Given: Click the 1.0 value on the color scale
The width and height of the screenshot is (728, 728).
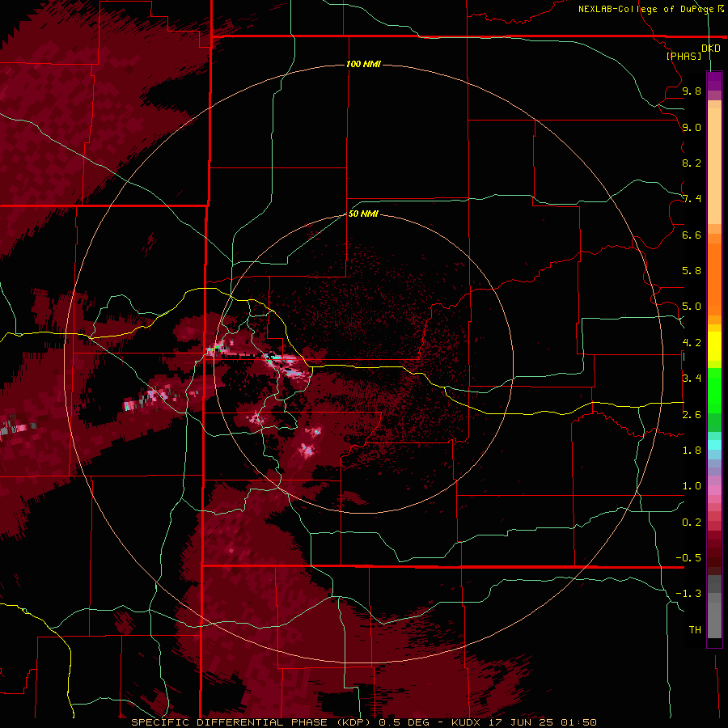Looking at the screenshot, I should [x=692, y=486].
